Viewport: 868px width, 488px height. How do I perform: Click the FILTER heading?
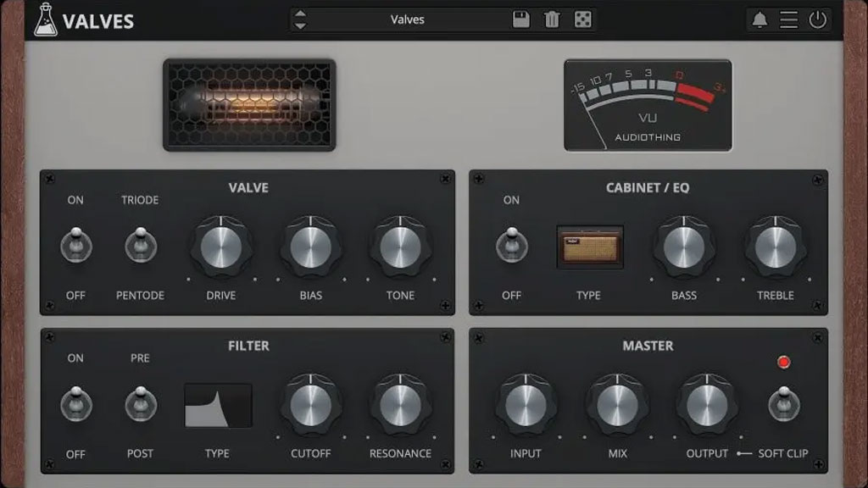[x=248, y=347]
